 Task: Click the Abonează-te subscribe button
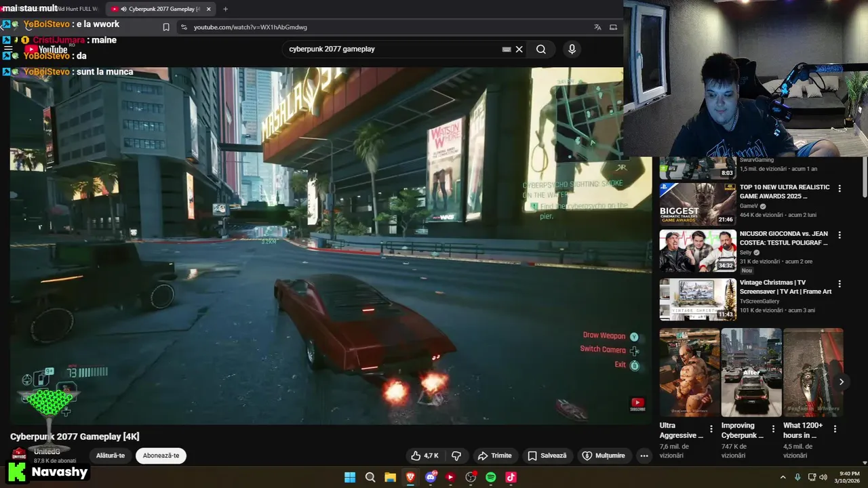[x=161, y=455]
